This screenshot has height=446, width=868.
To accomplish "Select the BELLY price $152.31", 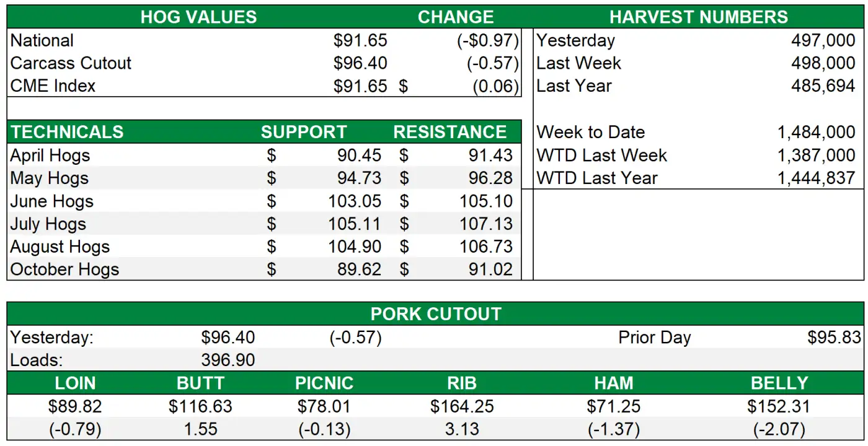I will tap(779, 406).
